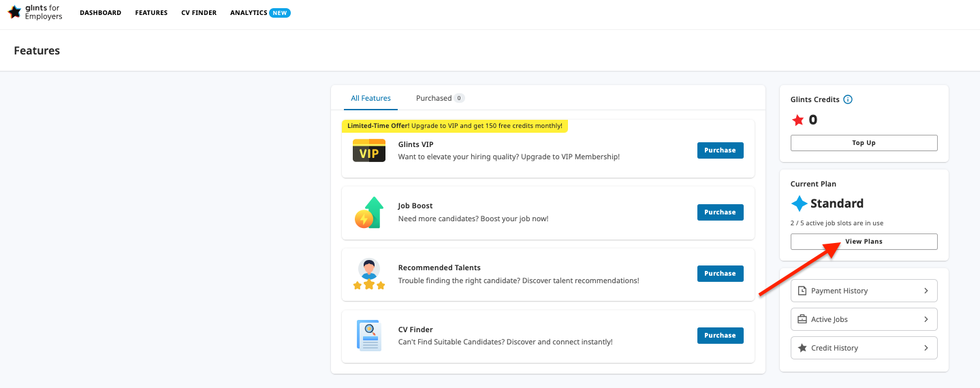
Task: Purchase the Recommended Talents feature
Action: click(x=720, y=274)
